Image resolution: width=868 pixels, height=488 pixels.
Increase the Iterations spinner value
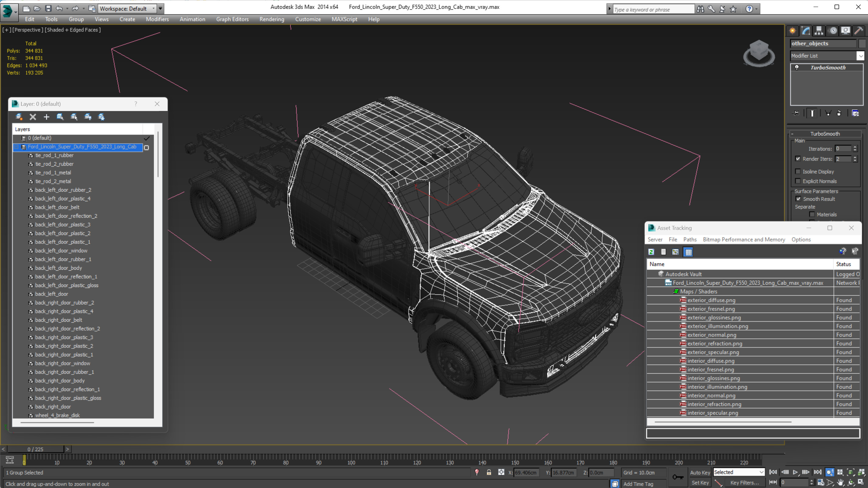click(855, 147)
